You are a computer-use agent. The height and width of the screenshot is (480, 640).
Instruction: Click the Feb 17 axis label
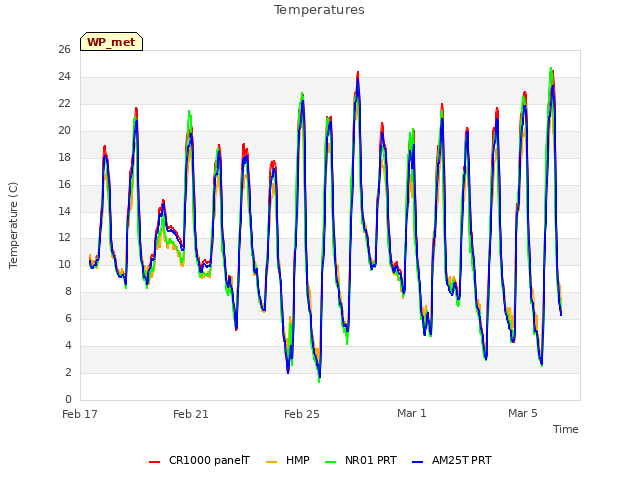pyautogui.click(x=80, y=414)
